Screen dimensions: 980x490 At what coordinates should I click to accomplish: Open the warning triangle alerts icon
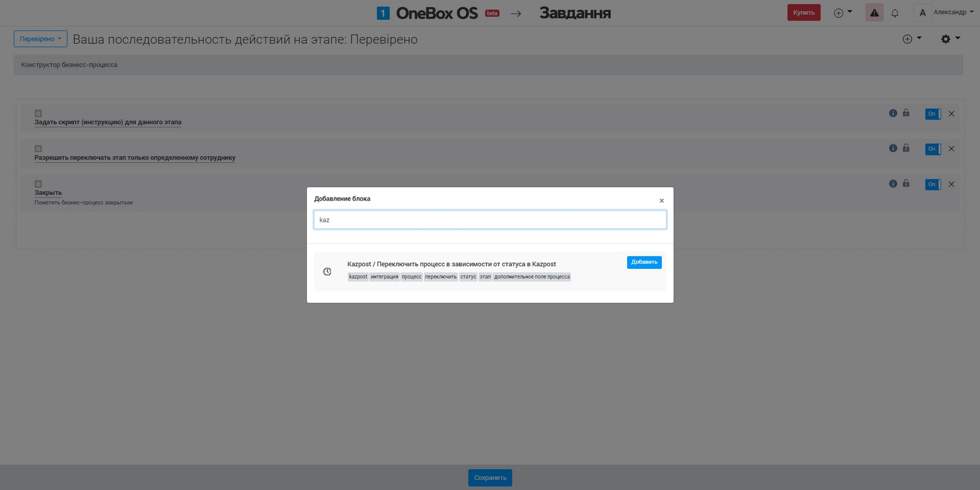[x=874, y=13]
